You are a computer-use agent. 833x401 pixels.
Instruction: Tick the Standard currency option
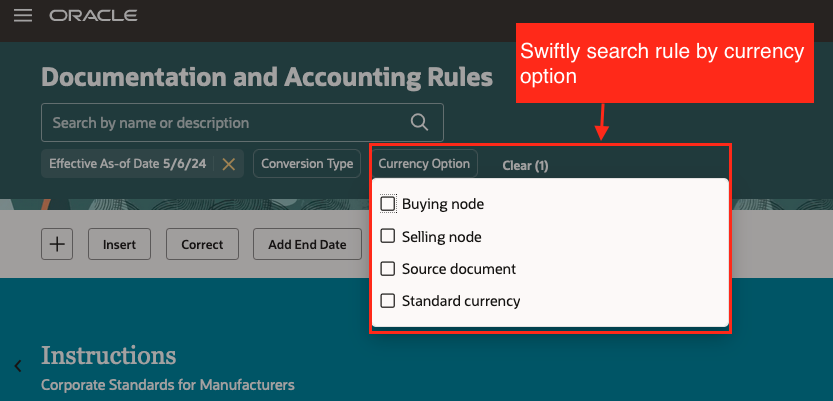tap(388, 300)
